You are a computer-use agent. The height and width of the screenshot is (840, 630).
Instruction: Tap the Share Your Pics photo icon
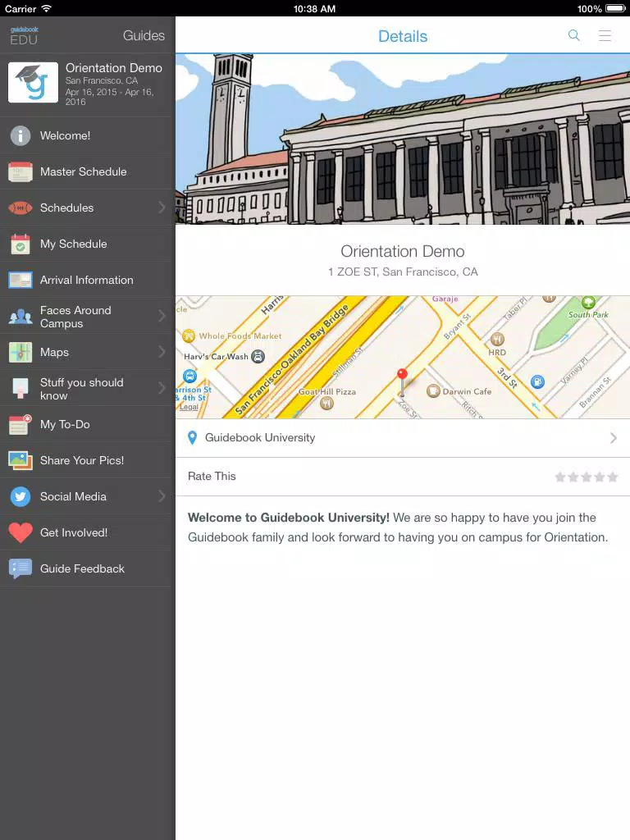pyautogui.click(x=21, y=460)
